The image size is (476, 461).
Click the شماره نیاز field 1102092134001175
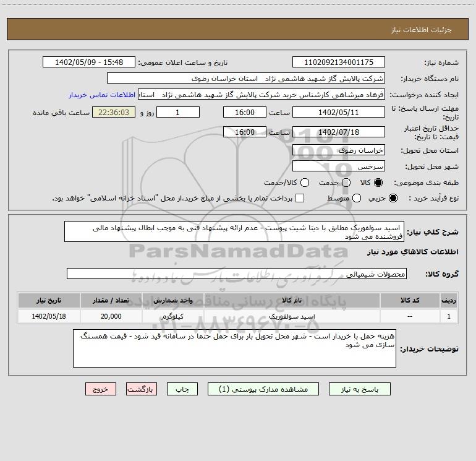(x=339, y=62)
